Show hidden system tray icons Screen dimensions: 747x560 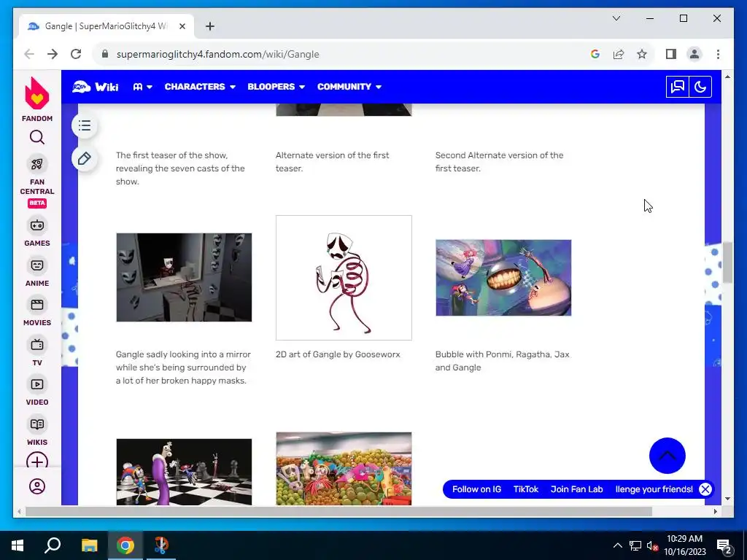(617, 545)
